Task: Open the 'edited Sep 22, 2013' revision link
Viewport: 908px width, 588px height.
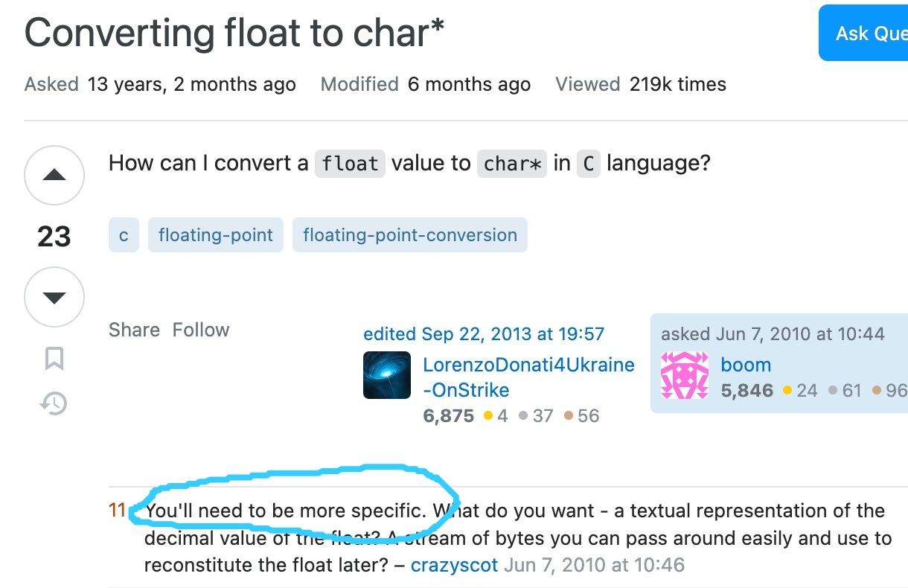Action: [x=484, y=334]
